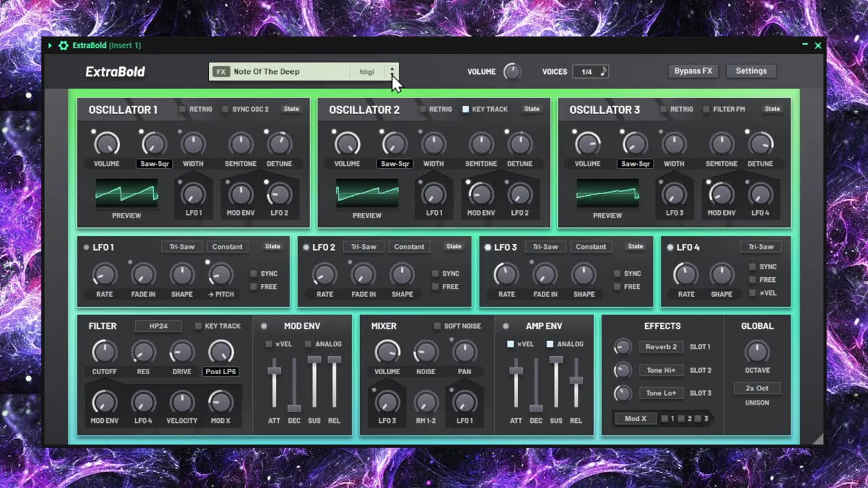This screenshot has width=868, height=488.
Task: Enable Sync checkbox for LFO 1
Action: click(x=254, y=274)
